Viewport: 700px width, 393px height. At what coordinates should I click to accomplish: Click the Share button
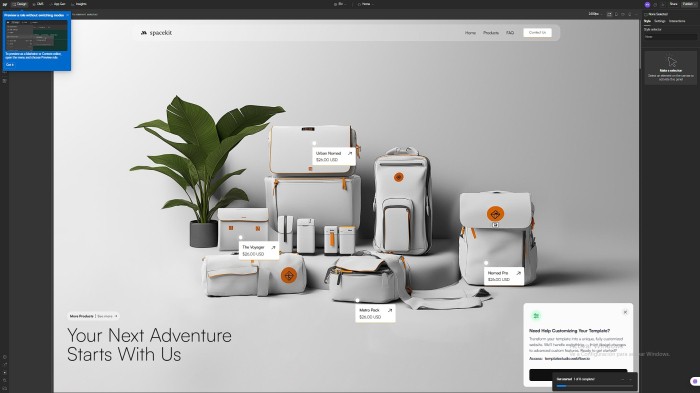[673, 4]
